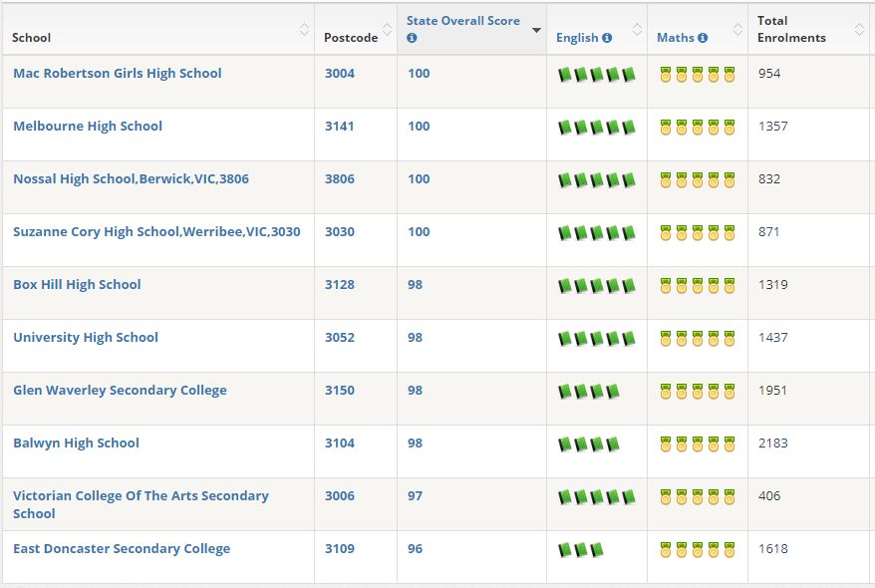The height and width of the screenshot is (588, 875).
Task: Click postcode 3030 link
Action: click(340, 231)
